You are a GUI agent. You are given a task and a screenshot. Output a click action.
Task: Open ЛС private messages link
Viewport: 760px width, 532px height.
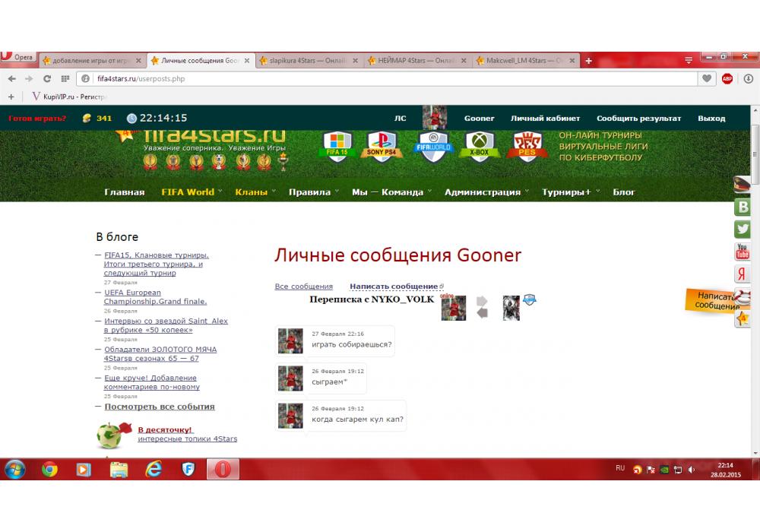(x=400, y=119)
